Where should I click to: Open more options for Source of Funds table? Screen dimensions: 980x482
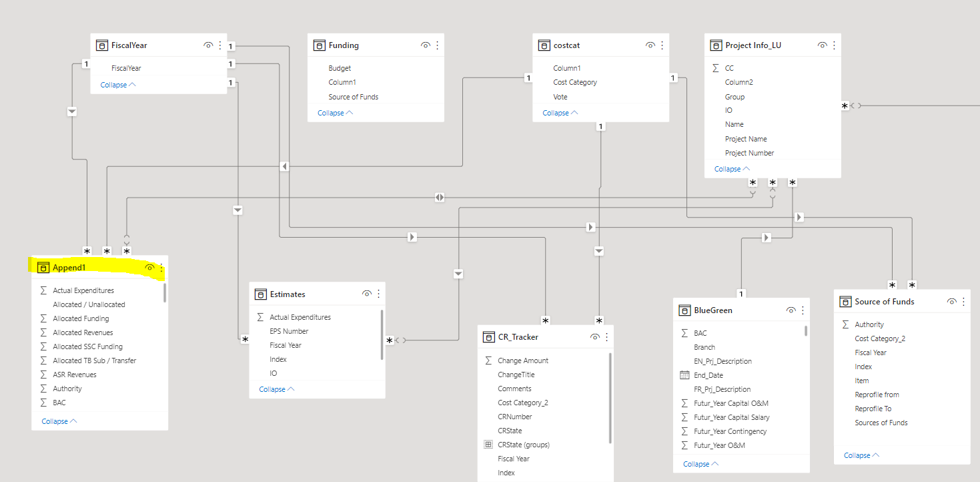point(963,302)
